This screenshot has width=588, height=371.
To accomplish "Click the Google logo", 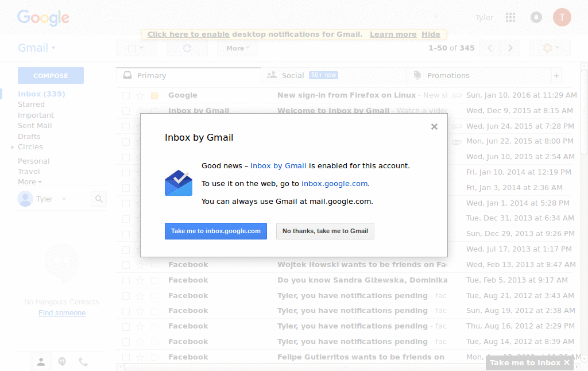I will click(43, 18).
